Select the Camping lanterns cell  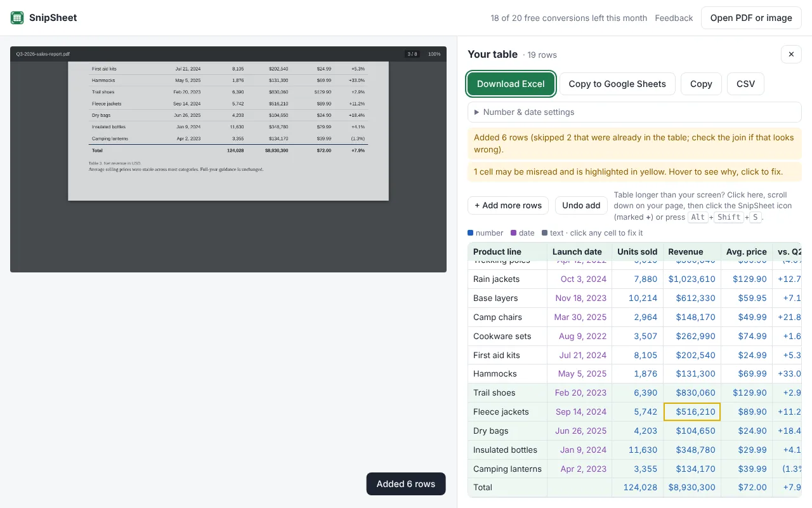tap(507, 469)
